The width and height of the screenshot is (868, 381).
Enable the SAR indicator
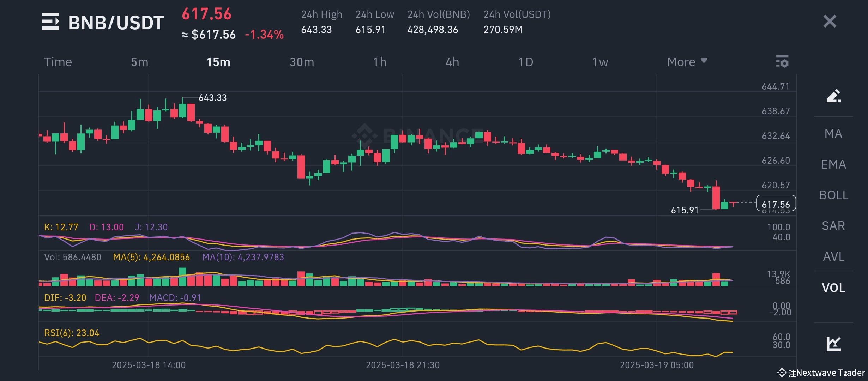click(x=833, y=226)
